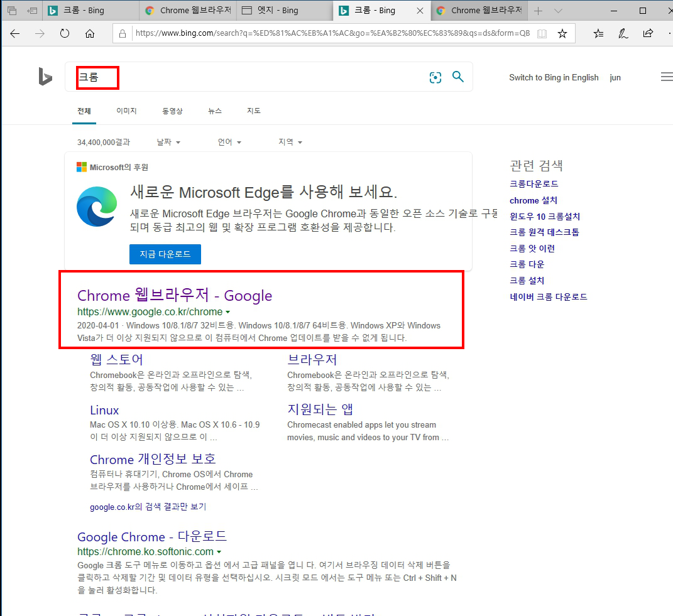This screenshot has width=673, height=616.
Task: Click the browser Back arrow
Action: click(x=15, y=33)
